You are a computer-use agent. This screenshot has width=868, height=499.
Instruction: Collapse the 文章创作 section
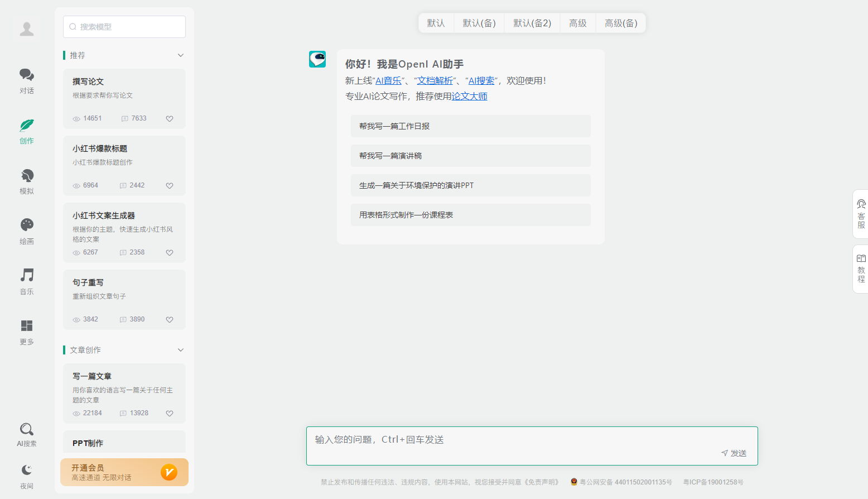point(180,350)
